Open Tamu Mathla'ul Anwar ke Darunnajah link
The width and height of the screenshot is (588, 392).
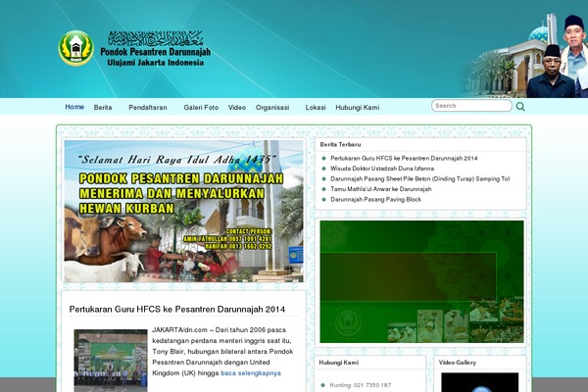tap(381, 189)
